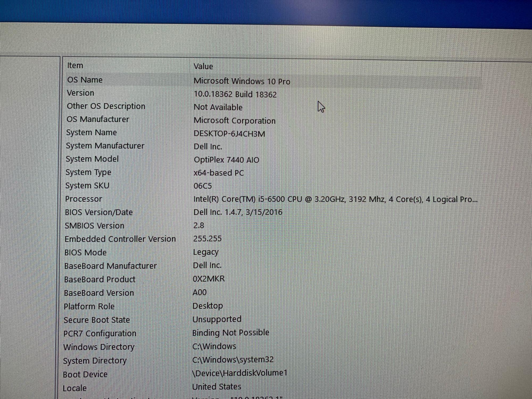Click the C:\Windows value
Viewport: 532px width, 399px height.
tap(214, 346)
